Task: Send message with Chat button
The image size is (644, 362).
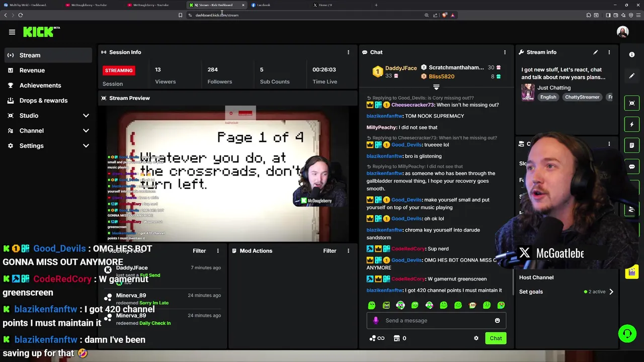Action: [x=496, y=338]
